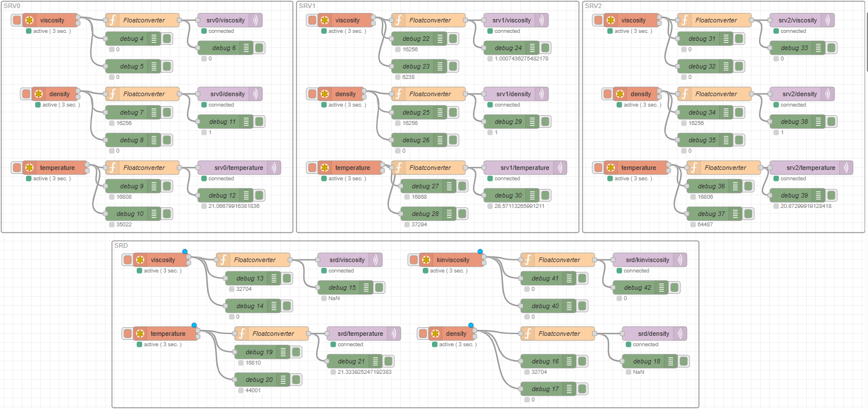The image size is (868, 409).
Task: Trigger the SRV0 viscosity inject button
Action: pyautogui.click(x=17, y=20)
